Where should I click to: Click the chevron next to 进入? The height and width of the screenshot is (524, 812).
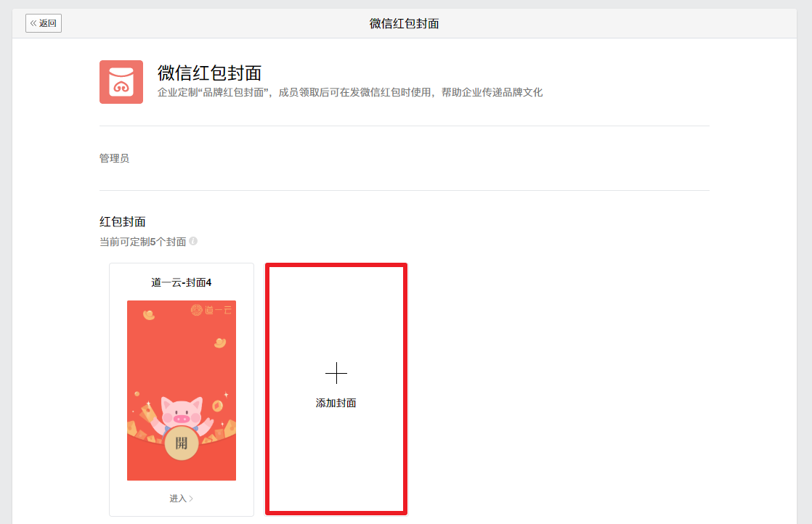point(191,499)
